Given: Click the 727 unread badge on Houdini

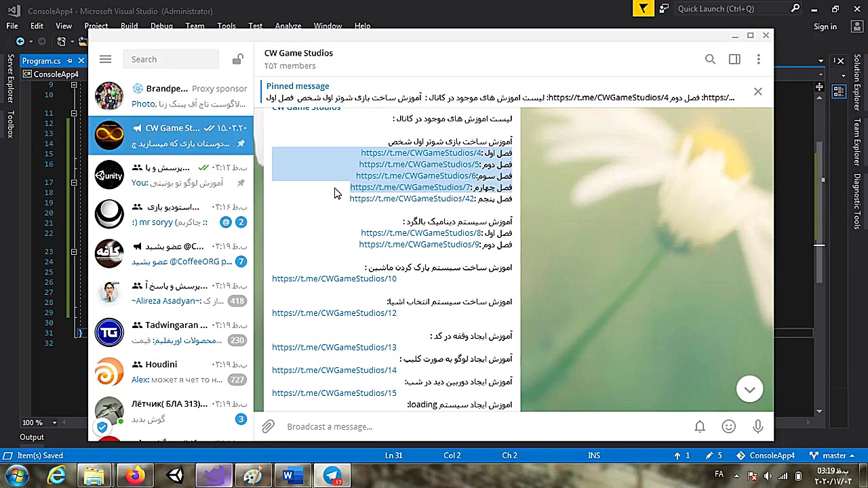Looking at the screenshot, I should 237,380.
